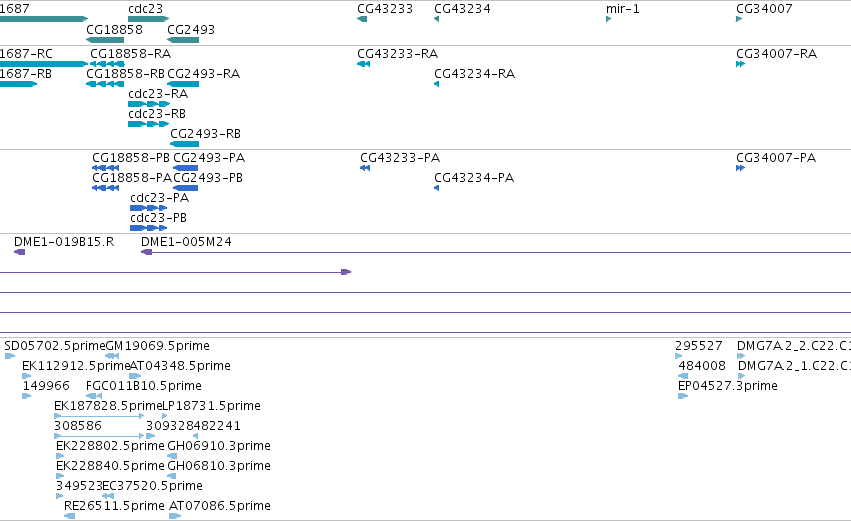Click the 149966 EST label
This screenshot has width=851, height=521.
[x=46, y=386]
